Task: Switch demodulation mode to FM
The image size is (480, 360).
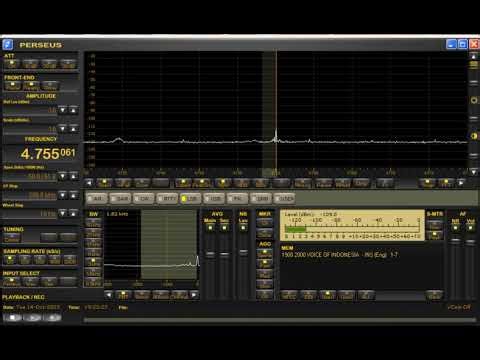Action: point(237,198)
